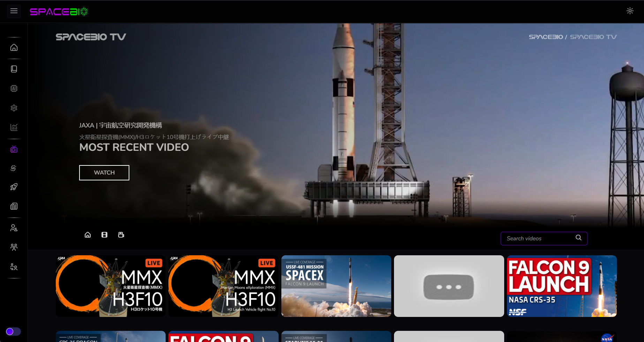Click the search magnifier icon
Image resolution: width=644 pixels, height=342 pixels.
point(578,238)
